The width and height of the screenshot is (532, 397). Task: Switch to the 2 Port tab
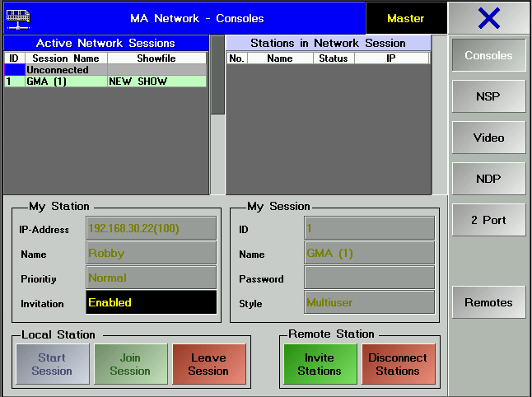488,220
